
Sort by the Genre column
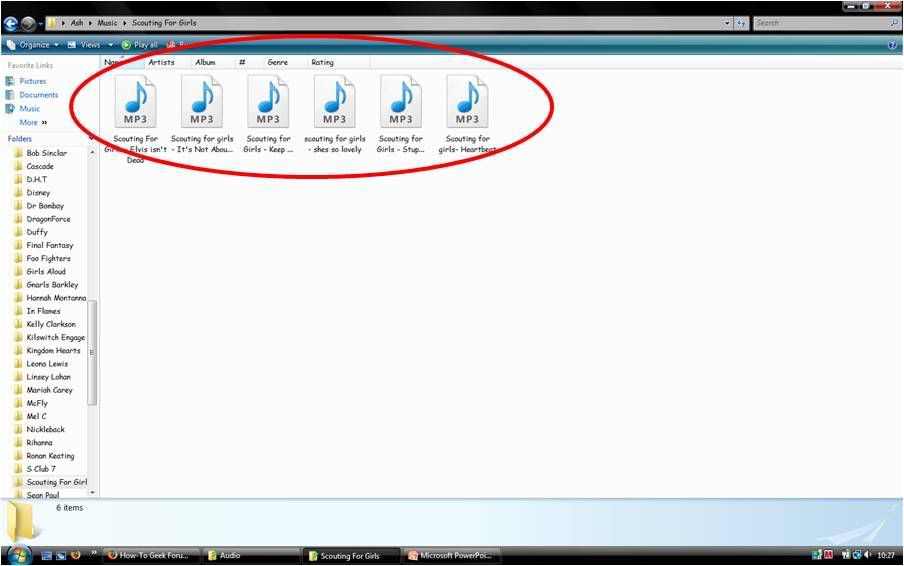(x=278, y=62)
